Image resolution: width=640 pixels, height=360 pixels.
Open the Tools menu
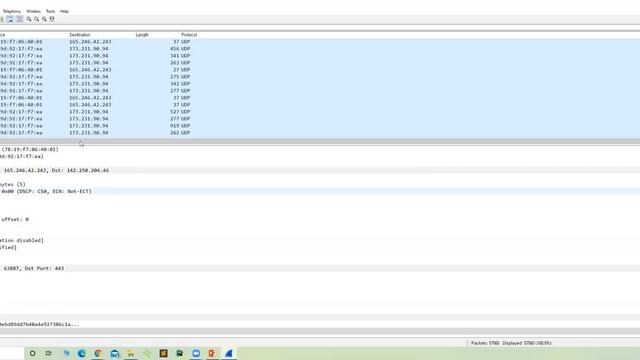pyautogui.click(x=50, y=11)
